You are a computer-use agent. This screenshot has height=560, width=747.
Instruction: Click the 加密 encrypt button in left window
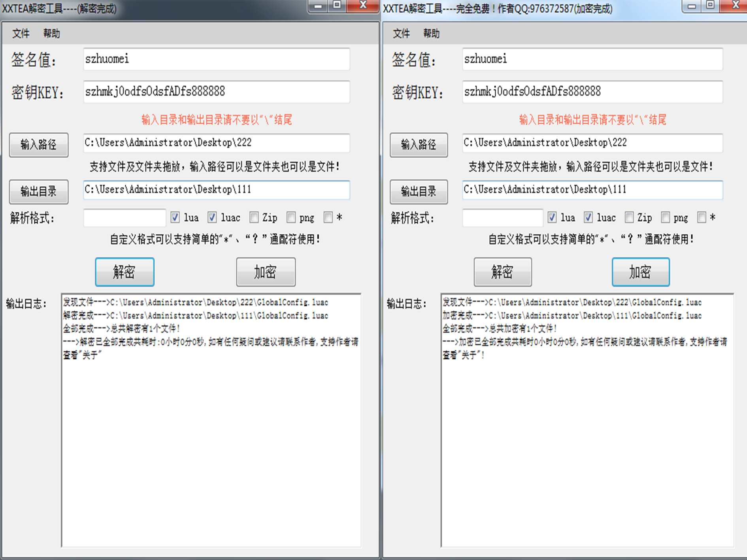(x=266, y=272)
